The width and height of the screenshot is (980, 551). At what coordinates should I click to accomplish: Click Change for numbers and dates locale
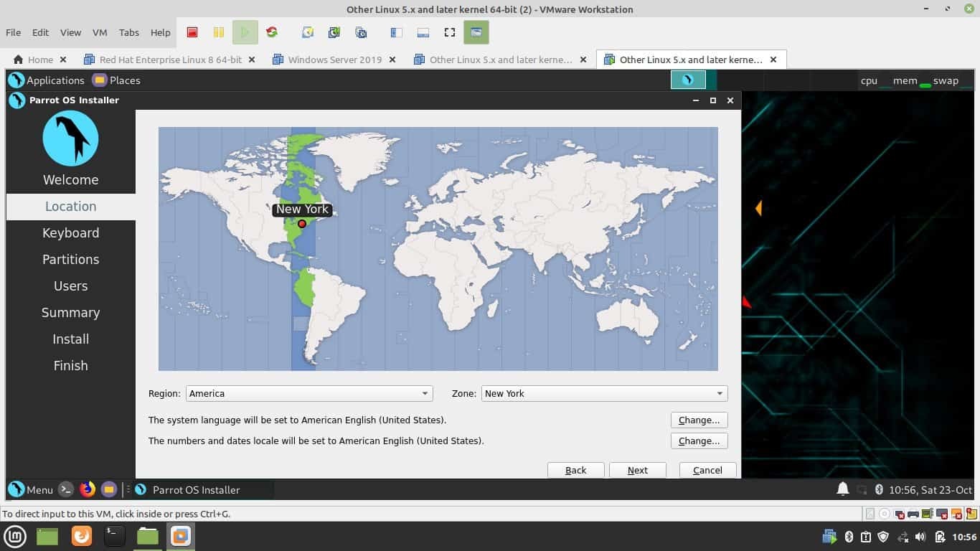pyautogui.click(x=699, y=441)
